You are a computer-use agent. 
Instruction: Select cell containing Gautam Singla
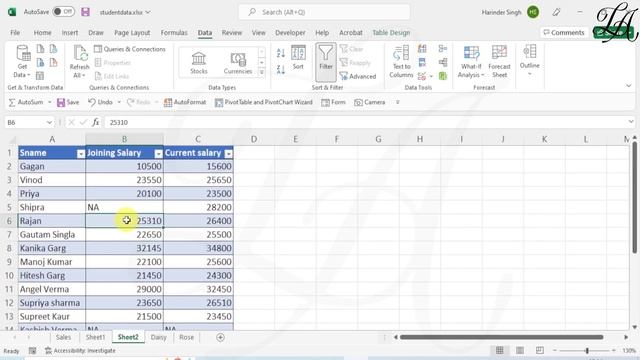point(52,235)
